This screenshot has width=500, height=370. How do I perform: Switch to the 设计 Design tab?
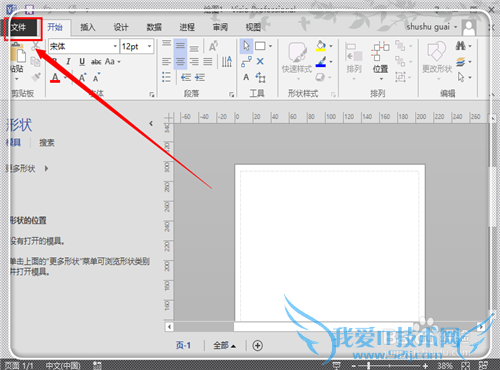pyautogui.click(x=121, y=27)
